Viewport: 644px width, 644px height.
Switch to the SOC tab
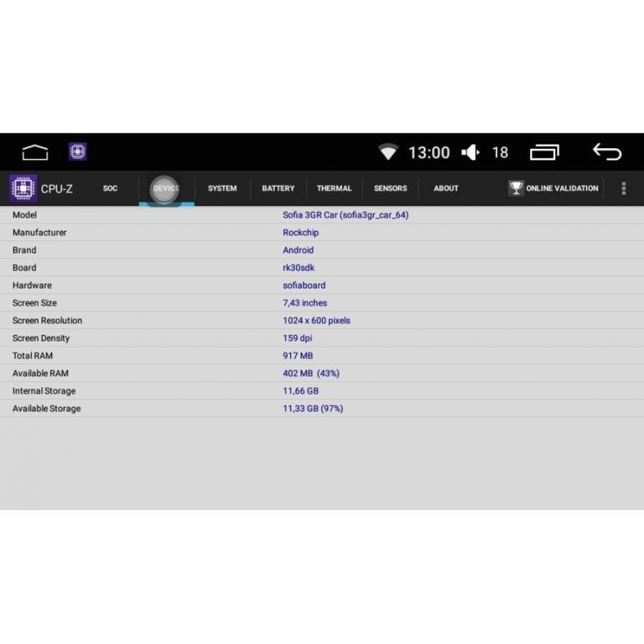[110, 188]
